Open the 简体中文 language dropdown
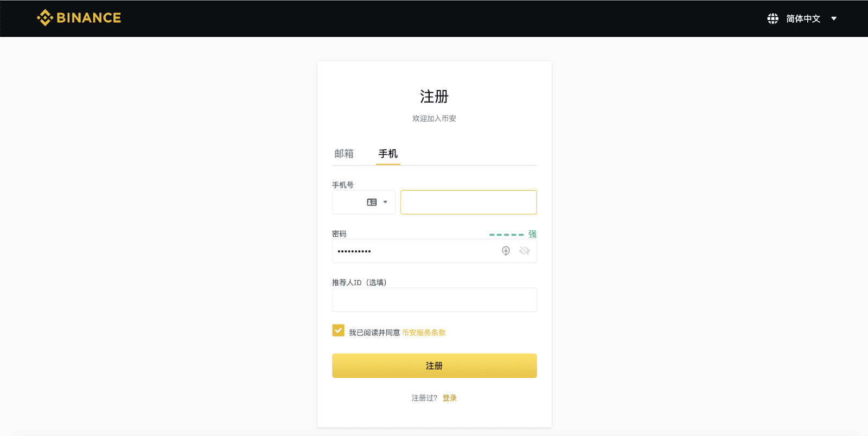Image resolution: width=868 pixels, height=436 pixels. (811, 19)
